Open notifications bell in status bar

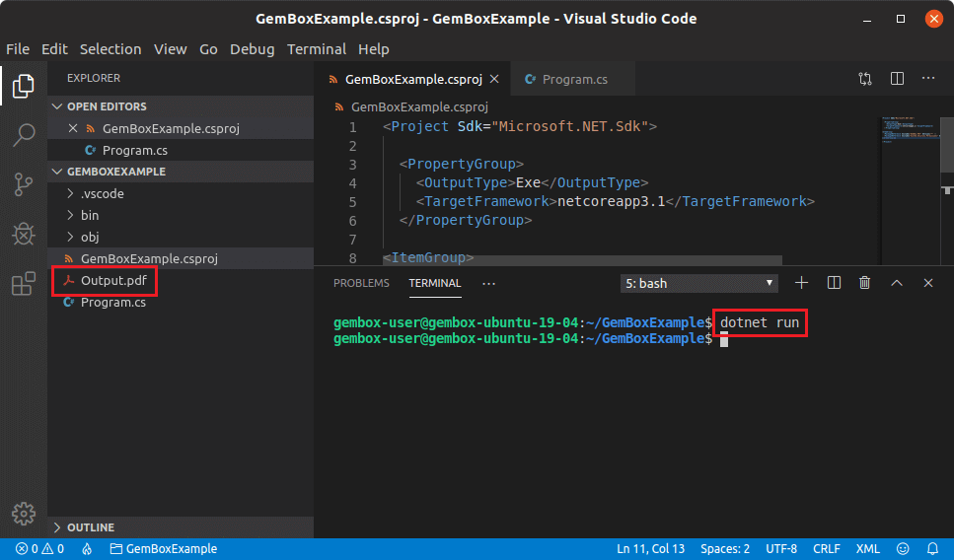(x=930, y=549)
